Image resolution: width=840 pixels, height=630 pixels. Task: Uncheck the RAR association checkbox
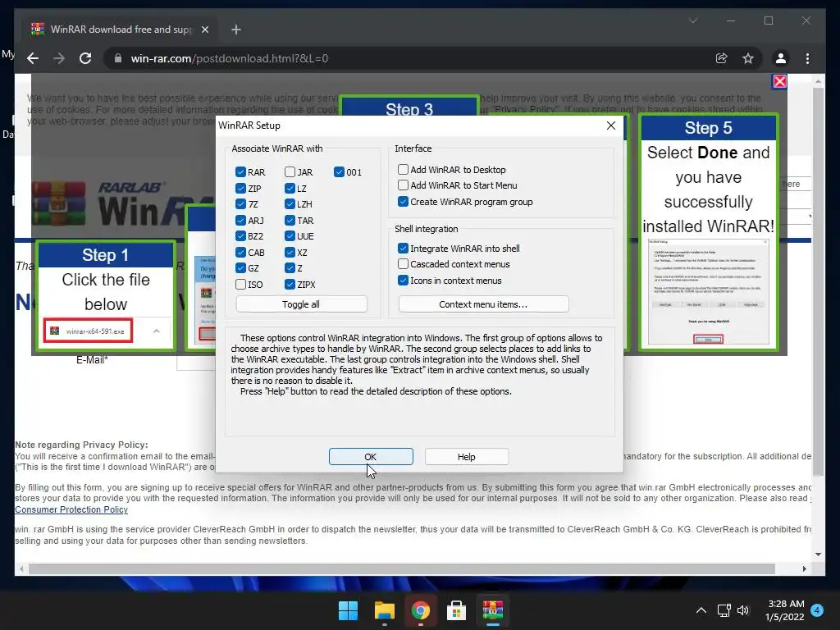click(x=240, y=172)
